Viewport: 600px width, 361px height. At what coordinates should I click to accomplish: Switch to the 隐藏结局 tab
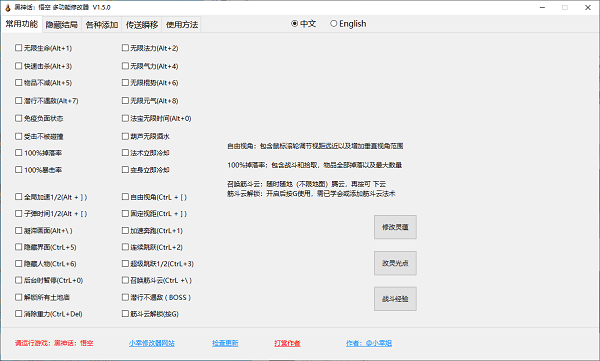pyautogui.click(x=62, y=25)
